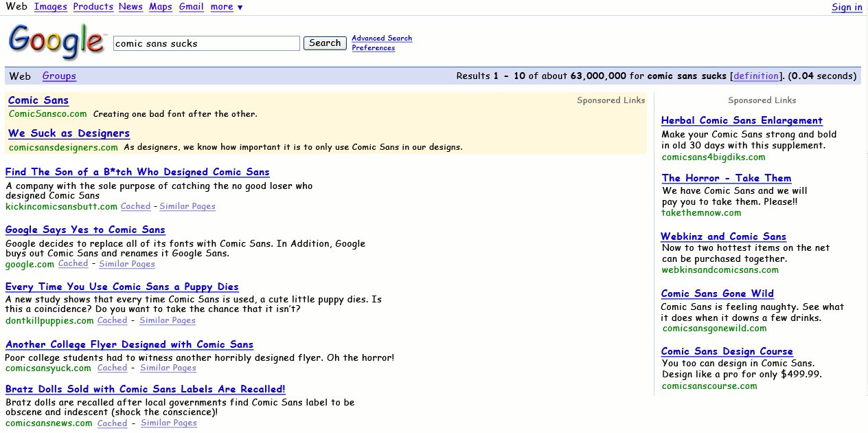868x433 pixels.
Task: Open 'Comic Sans Gone Wild' ad
Action: coord(718,293)
